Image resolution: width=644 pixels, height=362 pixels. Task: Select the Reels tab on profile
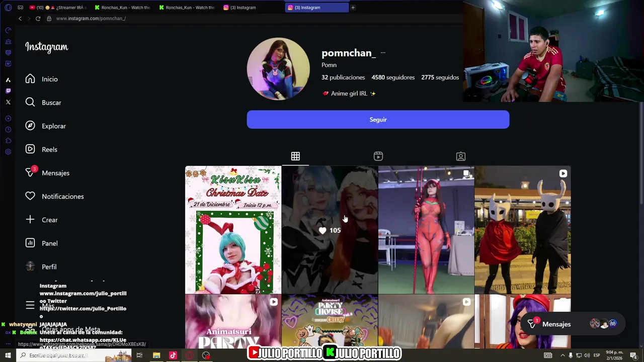tap(378, 156)
